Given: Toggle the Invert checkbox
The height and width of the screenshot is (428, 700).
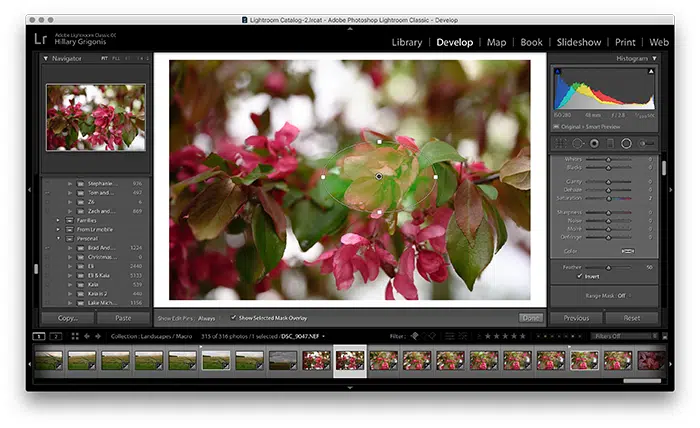Looking at the screenshot, I should [579, 276].
